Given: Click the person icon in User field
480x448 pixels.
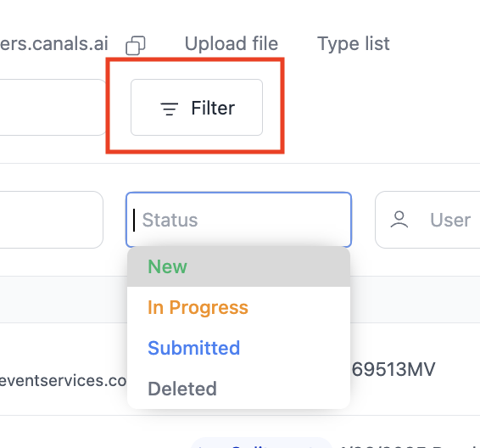Looking at the screenshot, I should [399, 220].
